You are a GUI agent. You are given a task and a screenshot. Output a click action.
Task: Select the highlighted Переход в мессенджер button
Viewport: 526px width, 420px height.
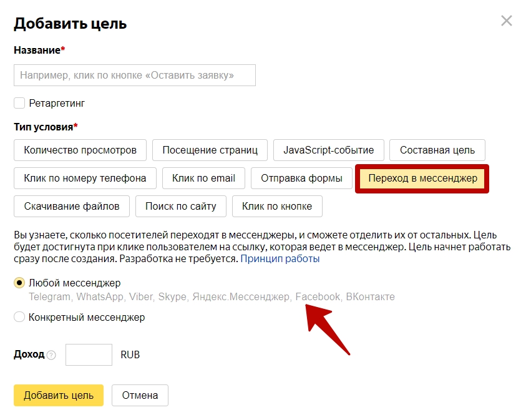coord(422,178)
